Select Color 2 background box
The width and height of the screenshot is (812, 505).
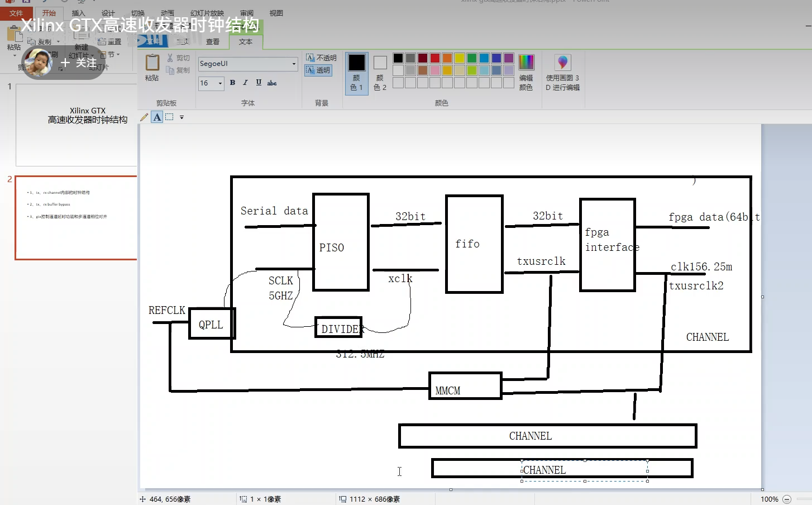pyautogui.click(x=380, y=73)
